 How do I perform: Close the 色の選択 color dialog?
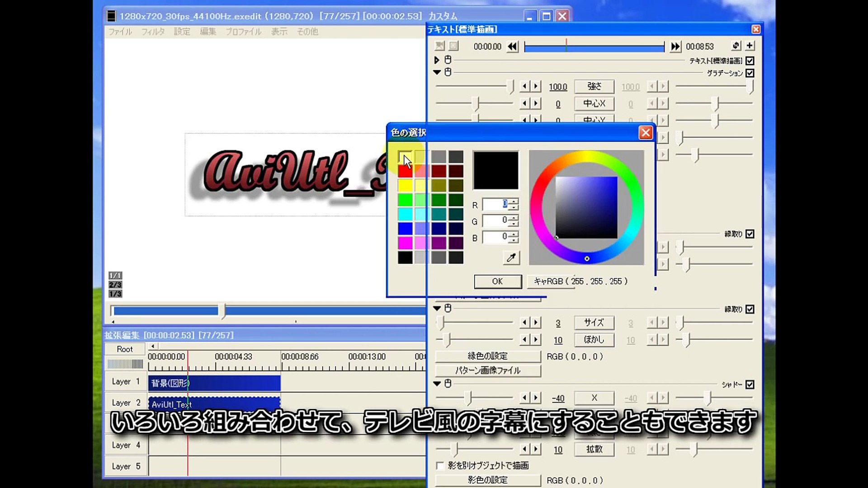[x=646, y=132]
